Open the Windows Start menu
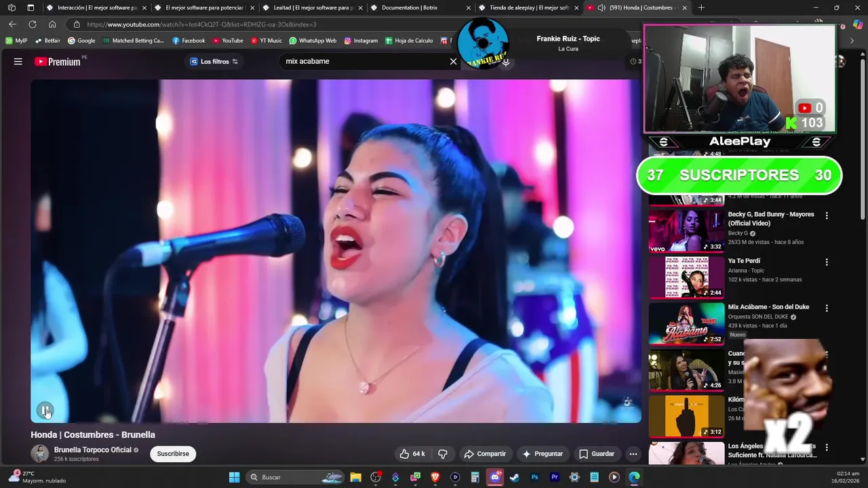 coord(234,477)
